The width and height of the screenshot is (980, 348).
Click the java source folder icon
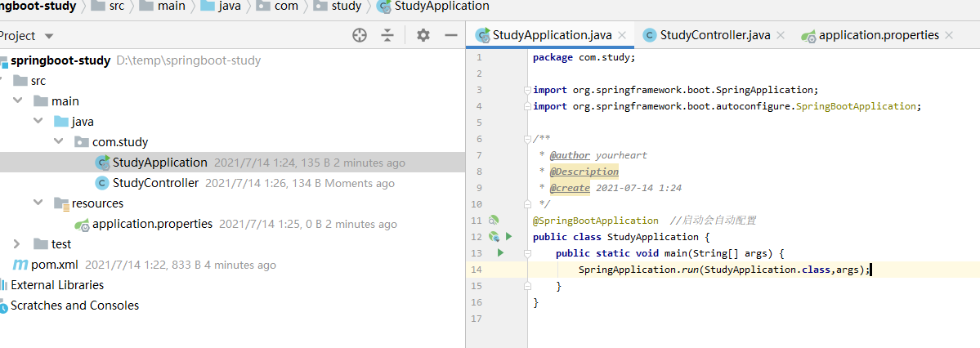click(61, 121)
